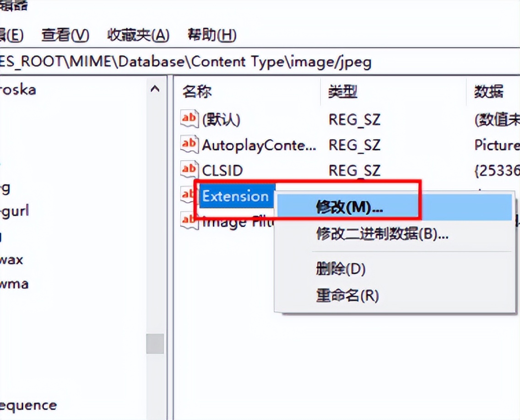Image resolution: width=520 pixels, height=420 pixels.
Task: Select the tree item ending in 'gurl'
Action: point(15,211)
